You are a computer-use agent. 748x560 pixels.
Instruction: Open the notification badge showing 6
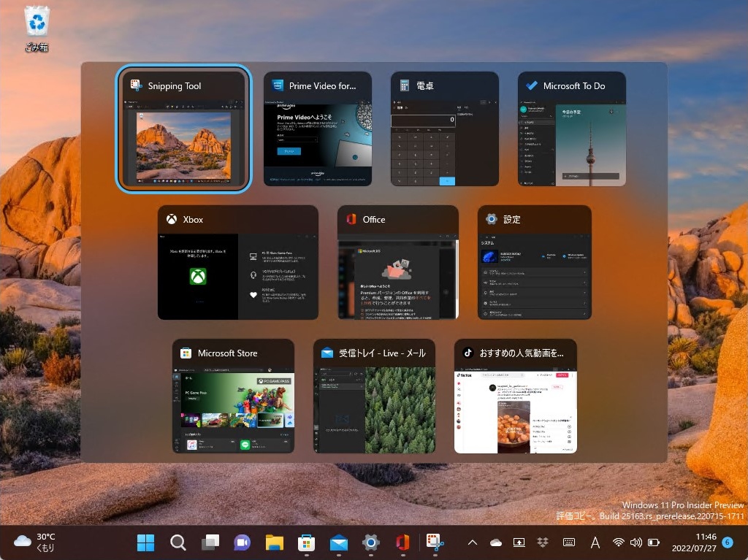728,542
